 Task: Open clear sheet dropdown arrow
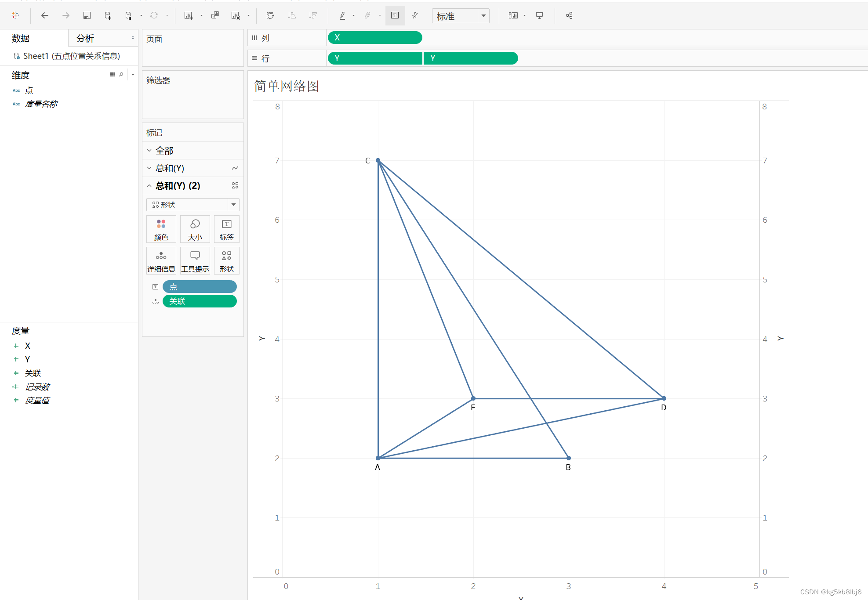point(248,15)
